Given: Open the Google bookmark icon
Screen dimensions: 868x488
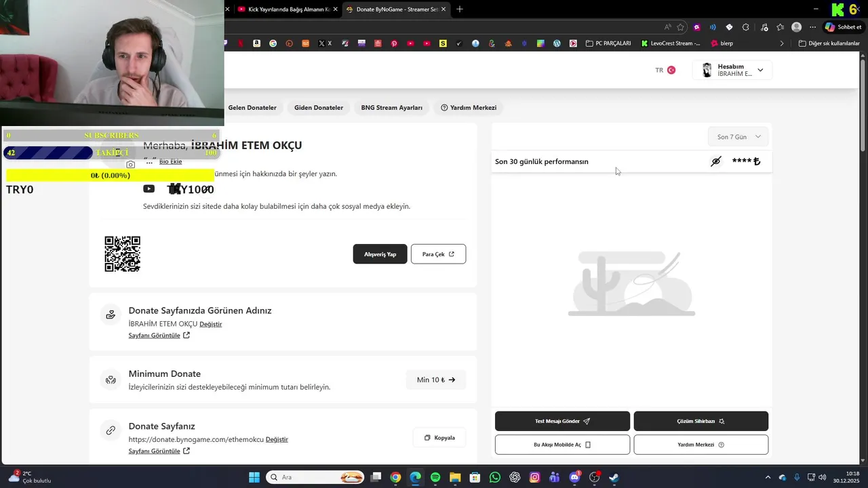Looking at the screenshot, I should (x=273, y=43).
